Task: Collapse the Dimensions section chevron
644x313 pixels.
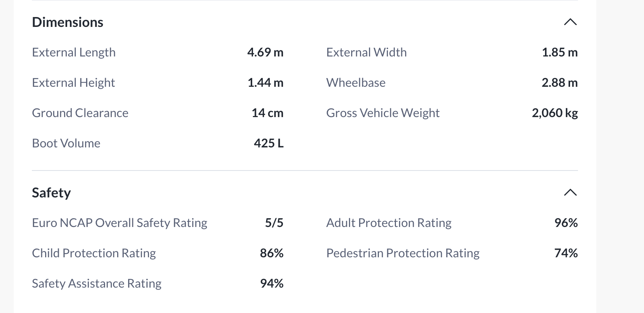Action: point(570,22)
